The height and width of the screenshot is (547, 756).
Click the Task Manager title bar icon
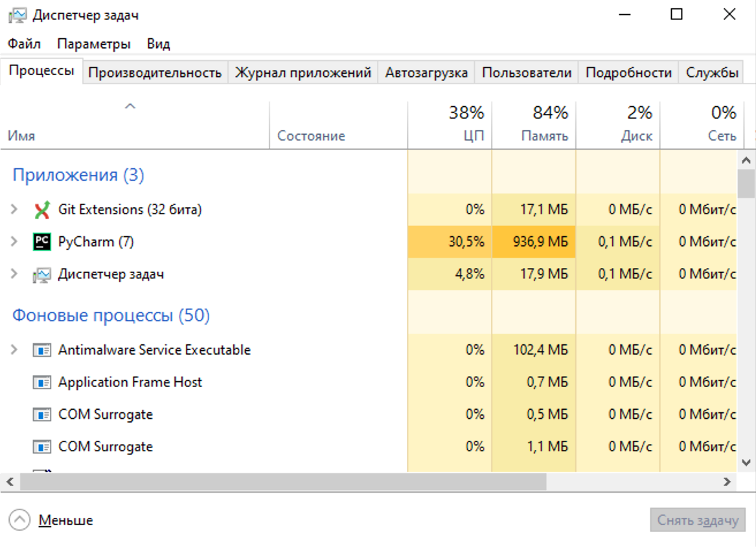click(17, 16)
